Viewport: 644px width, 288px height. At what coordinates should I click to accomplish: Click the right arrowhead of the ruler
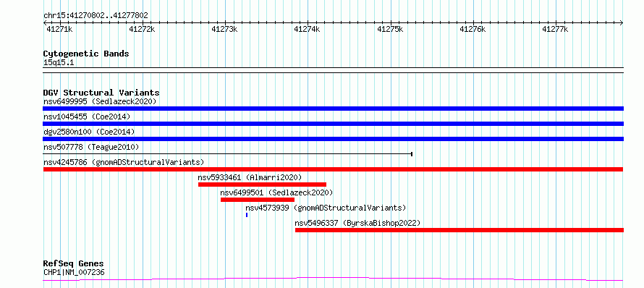[622, 23]
